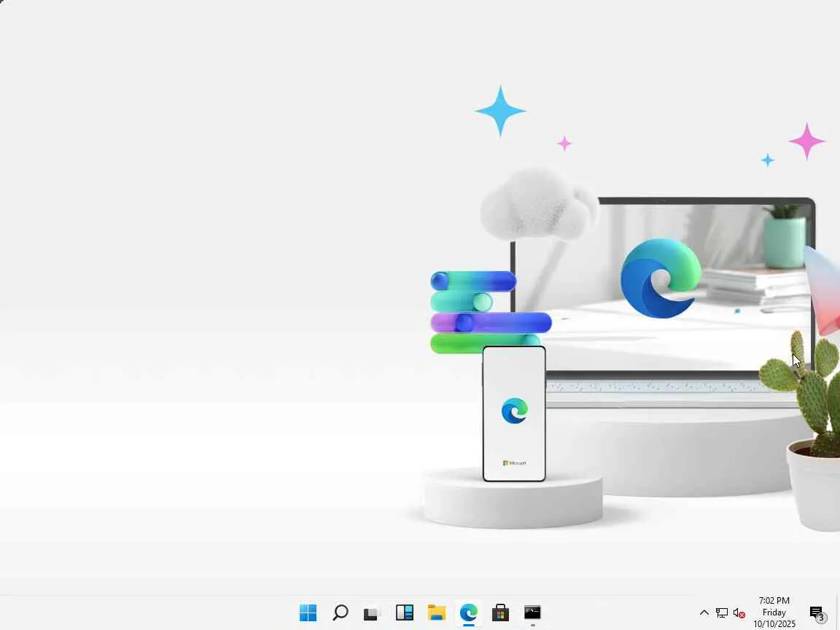Open the Windows Start menu
This screenshot has height=630, width=840.
point(308,612)
